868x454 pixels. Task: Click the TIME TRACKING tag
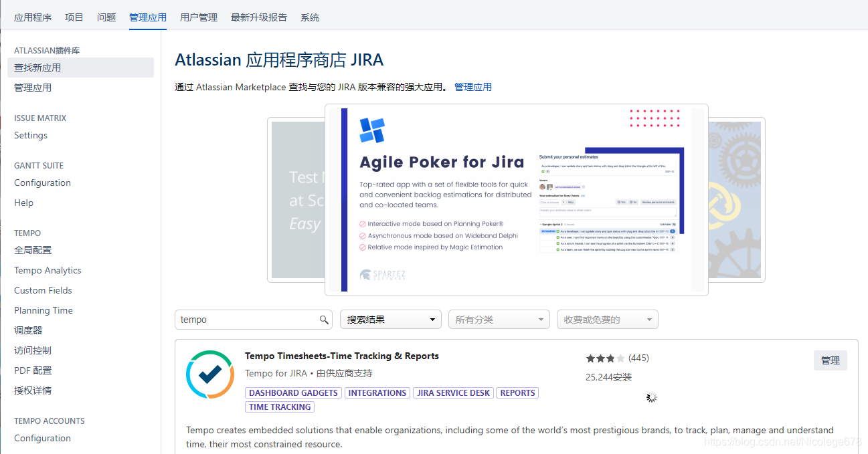click(x=280, y=407)
